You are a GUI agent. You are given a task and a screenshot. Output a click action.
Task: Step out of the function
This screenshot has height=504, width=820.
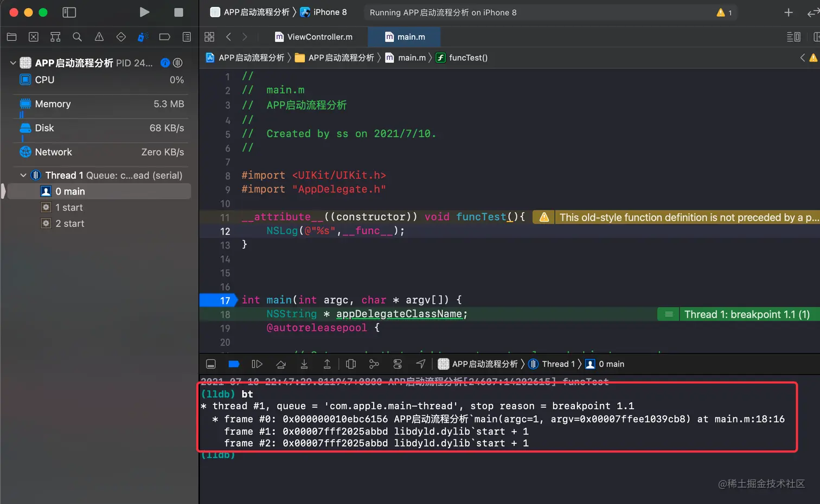point(327,364)
